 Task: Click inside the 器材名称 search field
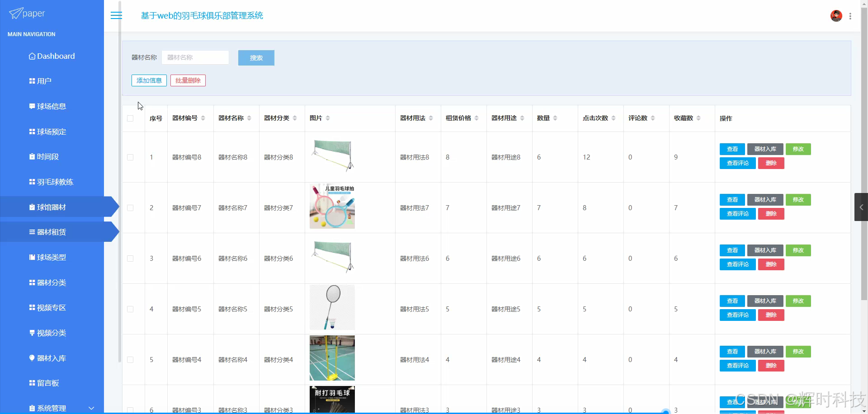tap(195, 57)
